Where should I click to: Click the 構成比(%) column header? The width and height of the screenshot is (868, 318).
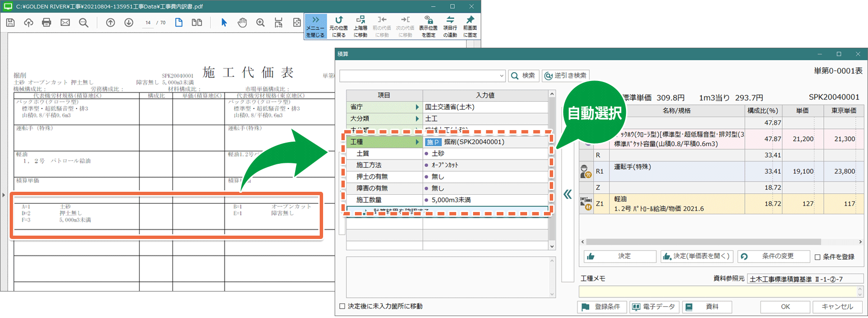pyautogui.click(x=763, y=111)
